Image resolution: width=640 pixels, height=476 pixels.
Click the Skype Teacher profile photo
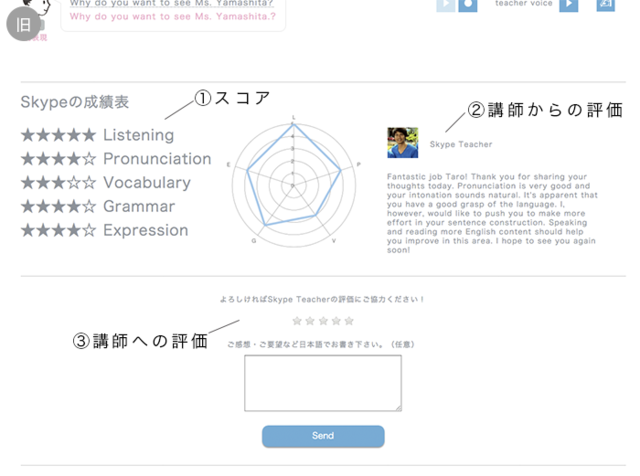(x=402, y=143)
